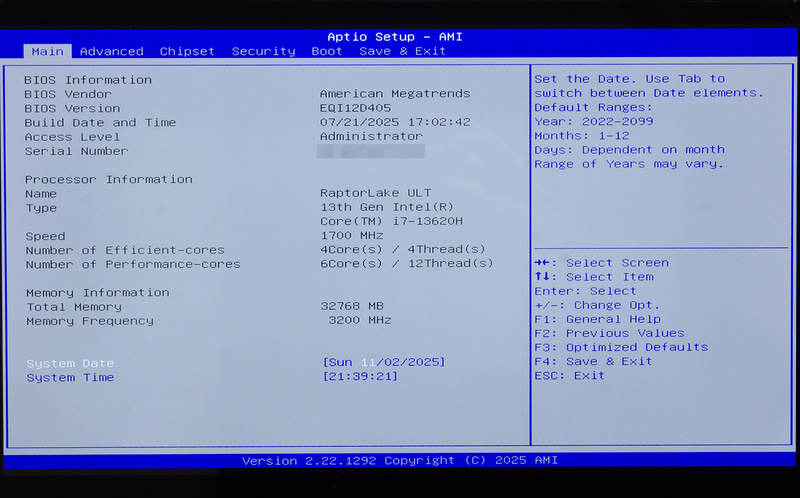Click the Version 2.22.1292 copyright footer

pos(400,461)
